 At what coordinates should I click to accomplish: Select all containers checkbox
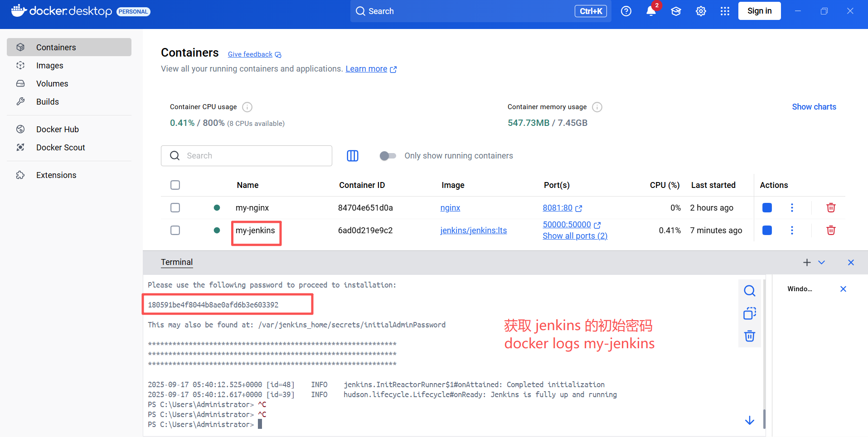coord(175,185)
